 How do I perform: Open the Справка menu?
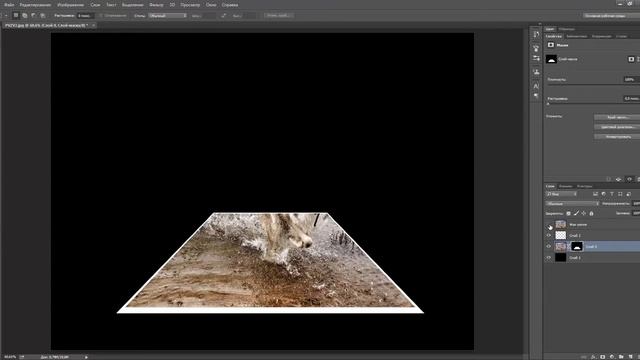(x=230, y=5)
